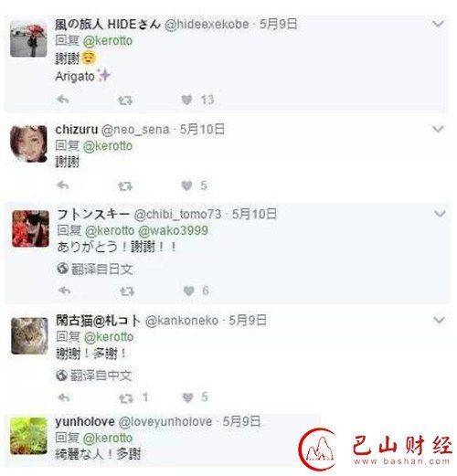Open the yunholove username link
Viewport: 457px width, 476px height.
[x=85, y=422]
